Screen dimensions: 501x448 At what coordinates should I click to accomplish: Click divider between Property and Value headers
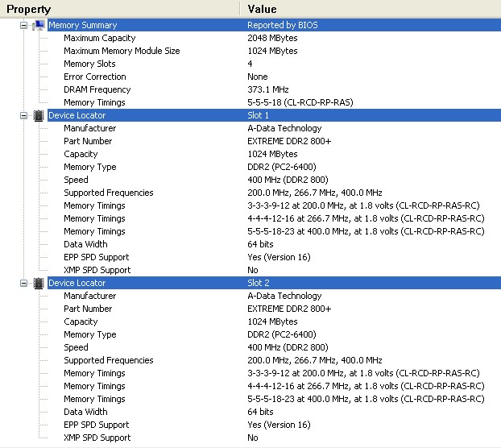(x=239, y=9)
